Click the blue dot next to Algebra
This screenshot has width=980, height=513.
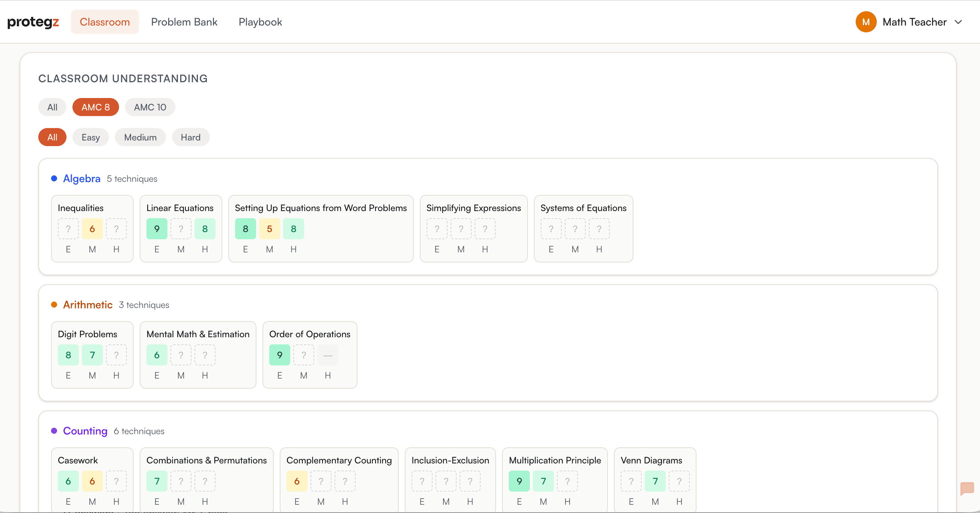pyautogui.click(x=54, y=178)
